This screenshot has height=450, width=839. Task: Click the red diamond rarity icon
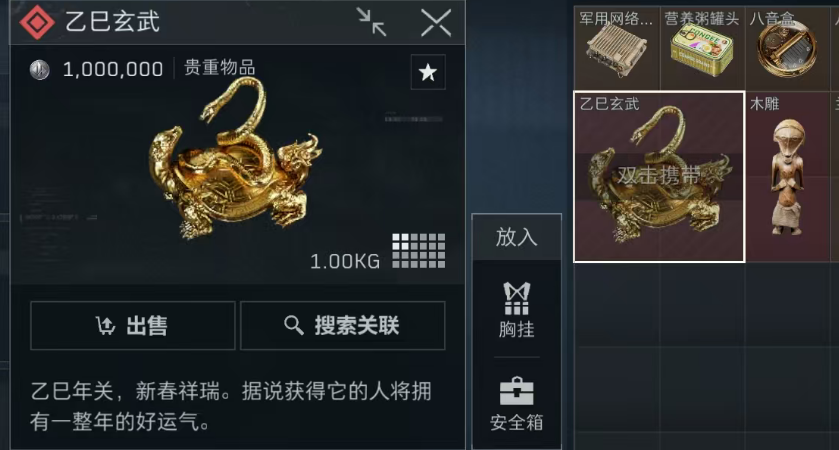point(37,22)
